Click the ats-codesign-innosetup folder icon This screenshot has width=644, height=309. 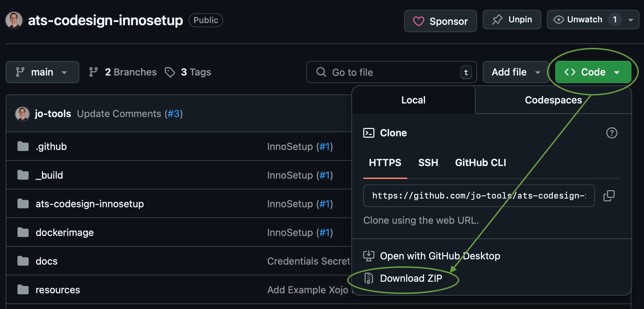pyautogui.click(x=23, y=204)
